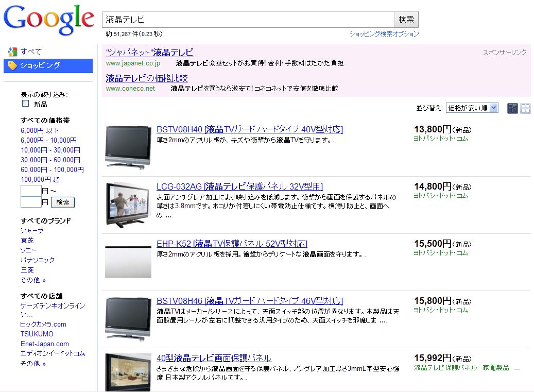This screenshot has height=392, width=534.
Task: Filter by store ケーズデンキオンライン
Action: coord(53,310)
